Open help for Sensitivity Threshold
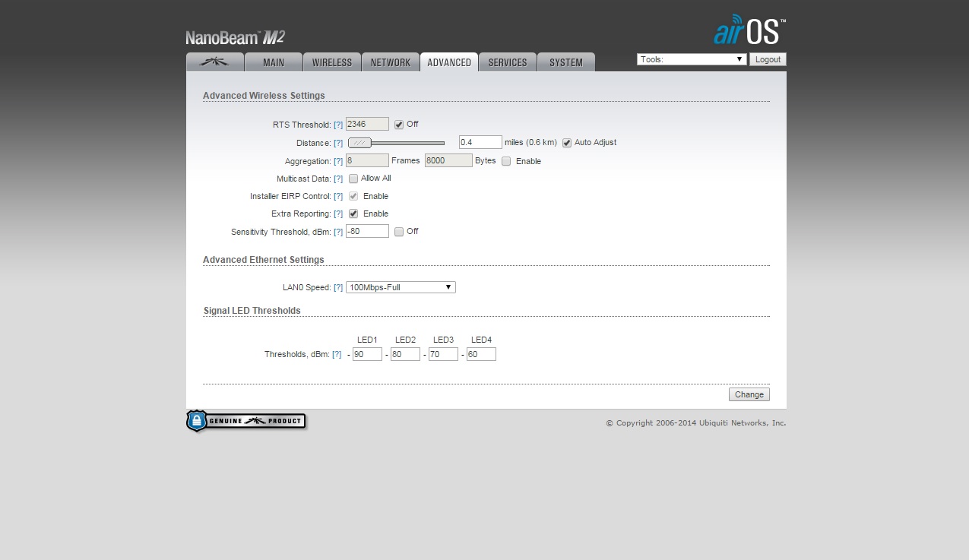 point(338,232)
